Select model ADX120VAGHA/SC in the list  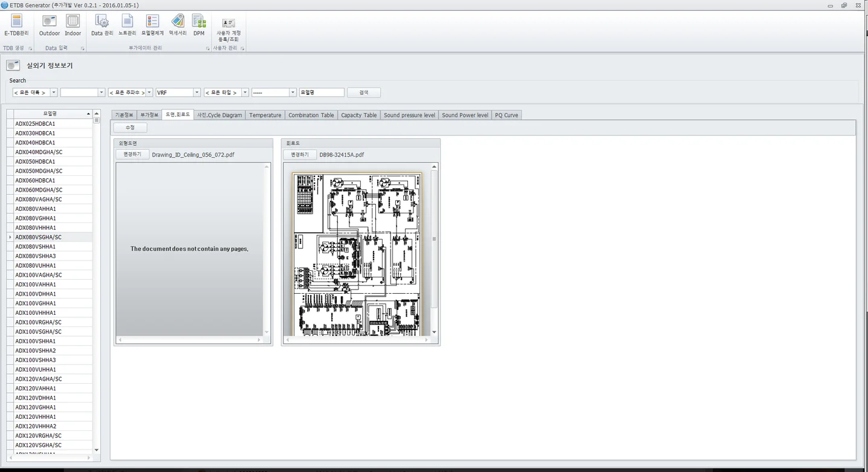tap(53, 379)
